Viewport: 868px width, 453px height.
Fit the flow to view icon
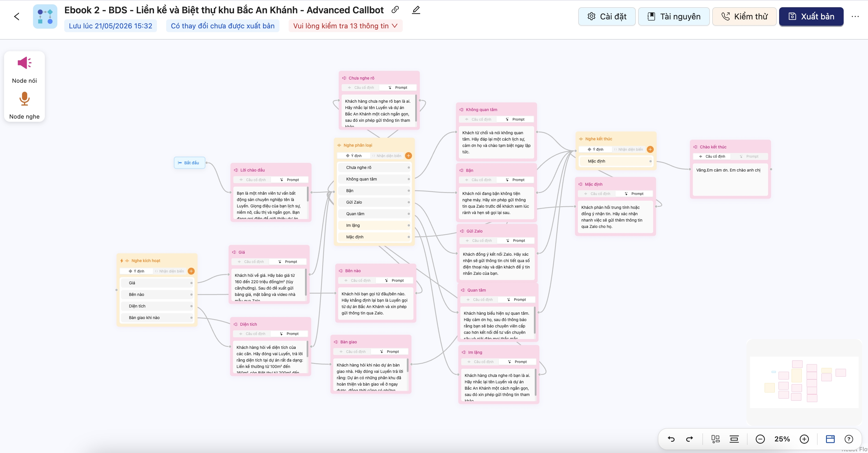pos(734,439)
